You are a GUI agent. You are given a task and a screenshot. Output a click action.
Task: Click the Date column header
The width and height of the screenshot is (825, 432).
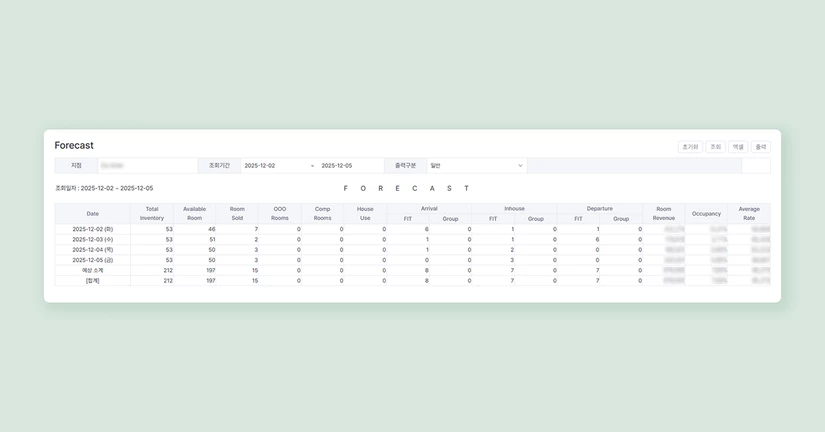point(93,214)
